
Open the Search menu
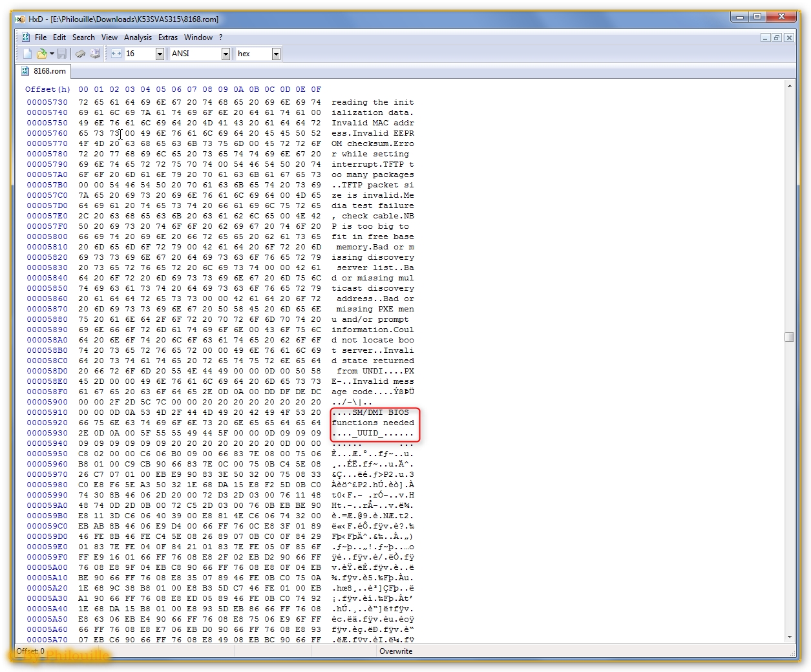point(83,37)
